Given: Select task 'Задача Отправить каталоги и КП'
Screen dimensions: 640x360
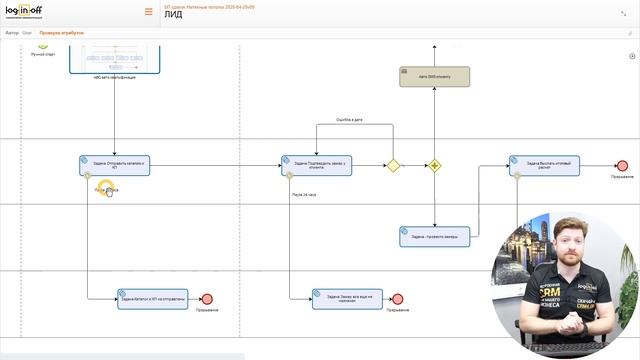Looking at the screenshot, I should click(115, 166).
